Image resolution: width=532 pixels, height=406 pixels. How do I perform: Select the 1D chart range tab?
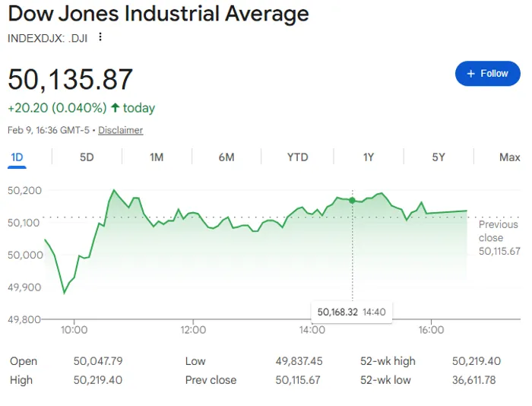(17, 157)
